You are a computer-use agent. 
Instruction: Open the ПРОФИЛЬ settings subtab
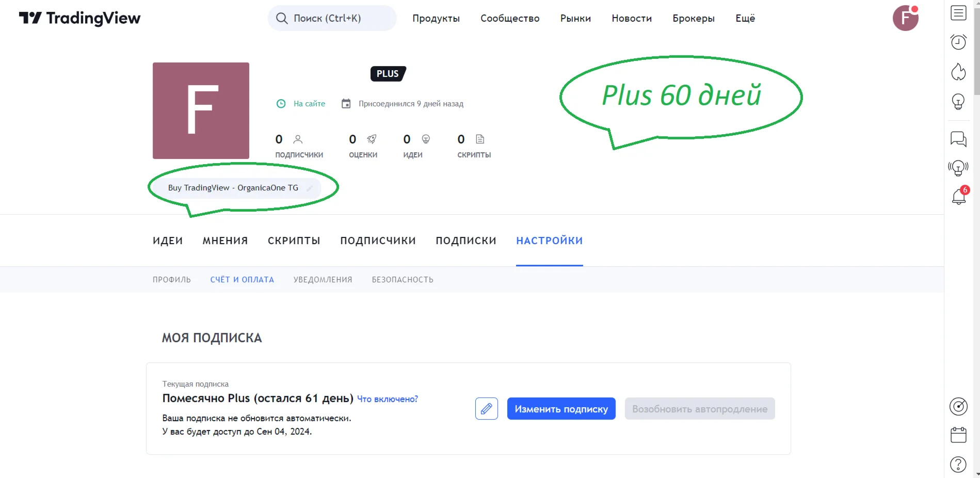coord(172,280)
